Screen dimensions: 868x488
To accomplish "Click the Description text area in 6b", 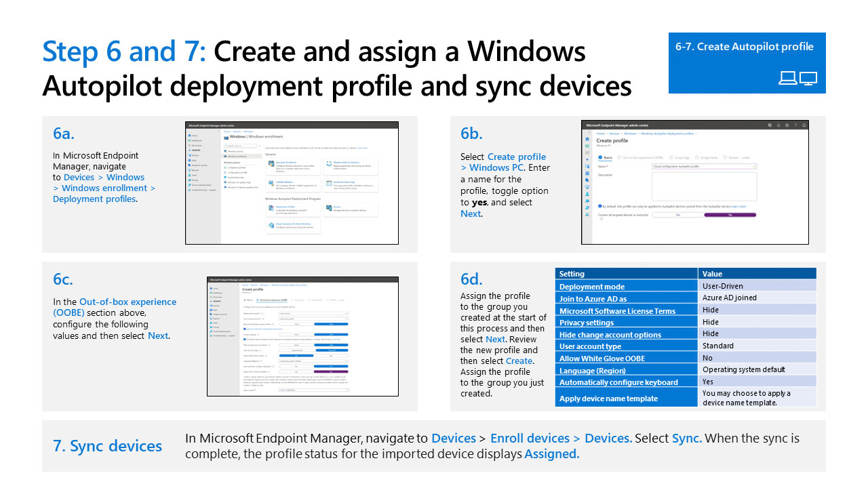I will point(705,186).
